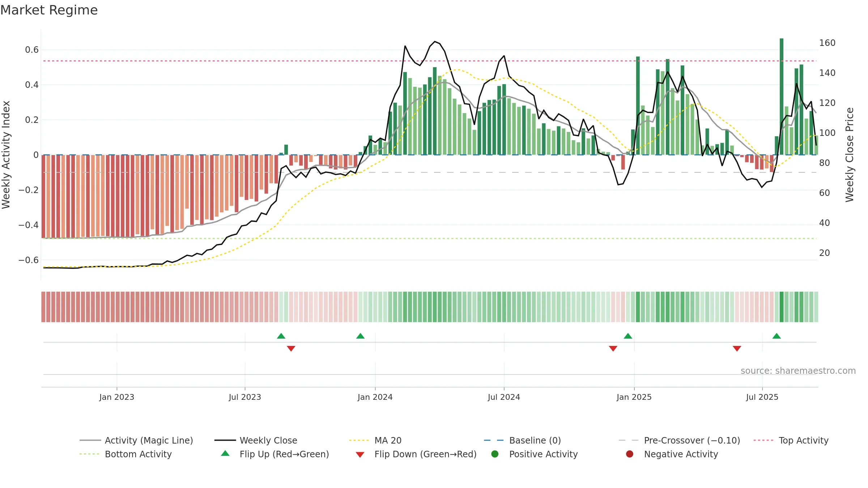Toggle Baseline (0) legend entry
This screenshot has width=868, height=488.
[x=522, y=440]
